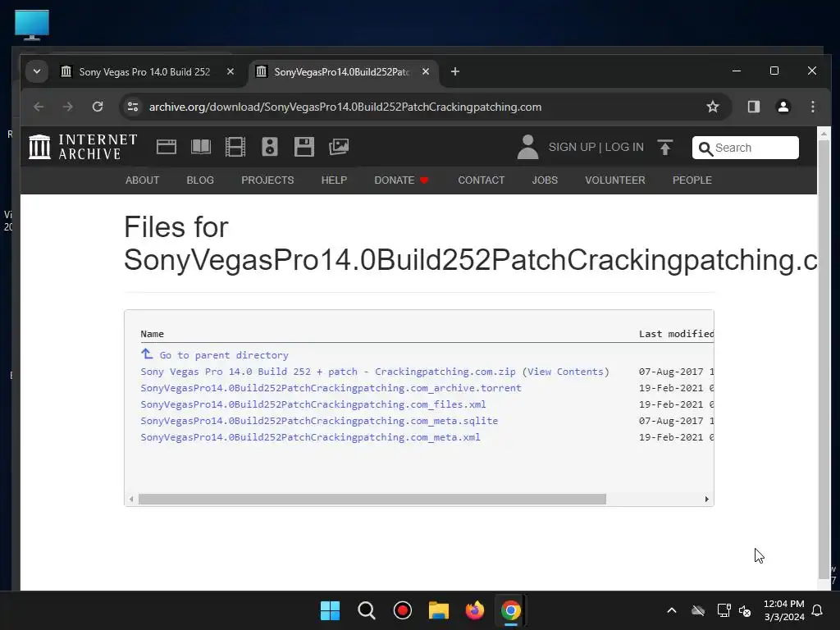Viewport: 840px width, 630px height.
Task: Open the notifications bell in system tray
Action: coord(817,610)
